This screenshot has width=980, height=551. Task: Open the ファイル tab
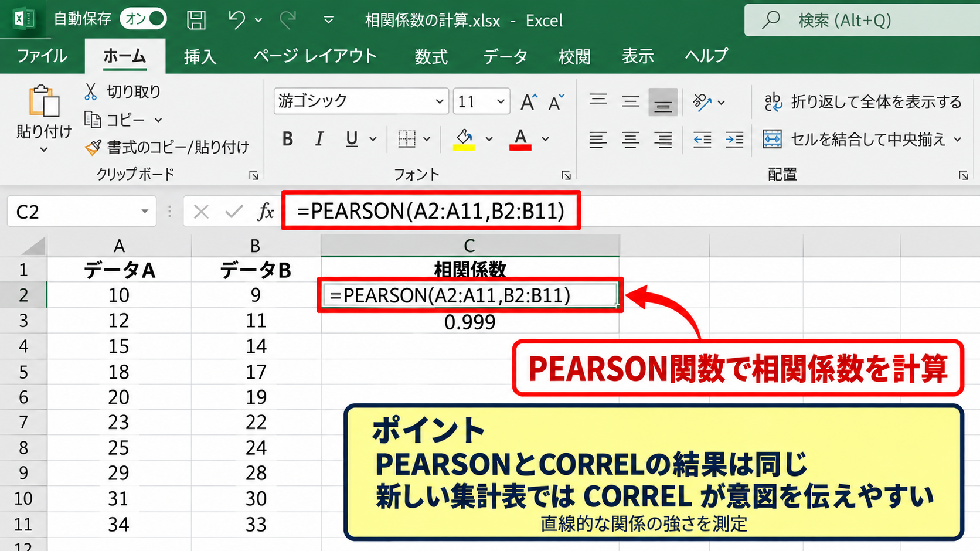pyautogui.click(x=42, y=56)
